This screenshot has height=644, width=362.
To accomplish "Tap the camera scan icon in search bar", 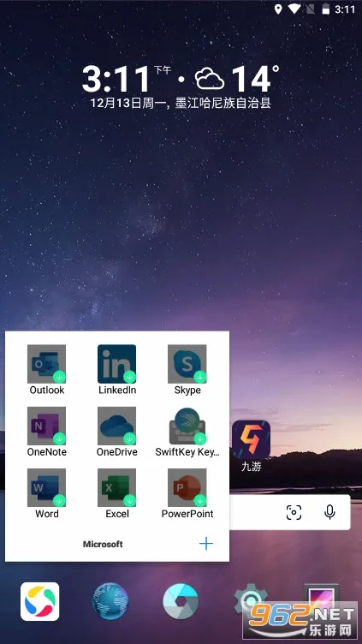I will pos(294,512).
